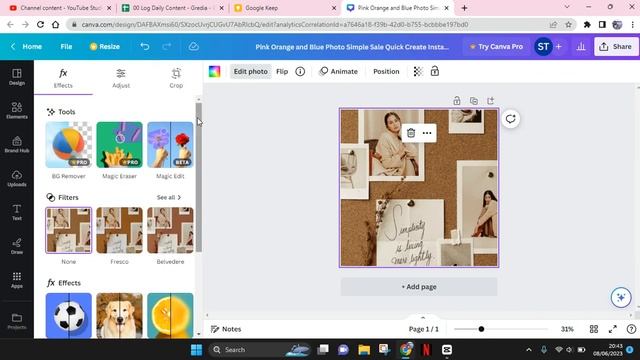Image resolution: width=640 pixels, height=360 pixels.
Task: Undo the last action
Action: click(x=145, y=47)
